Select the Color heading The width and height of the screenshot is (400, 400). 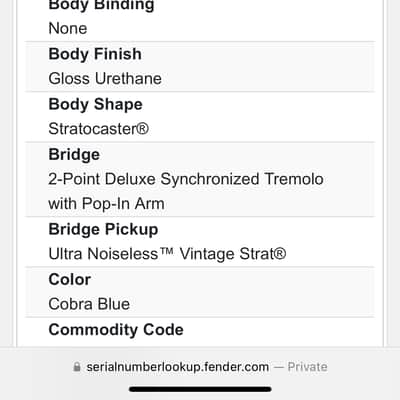pos(70,280)
